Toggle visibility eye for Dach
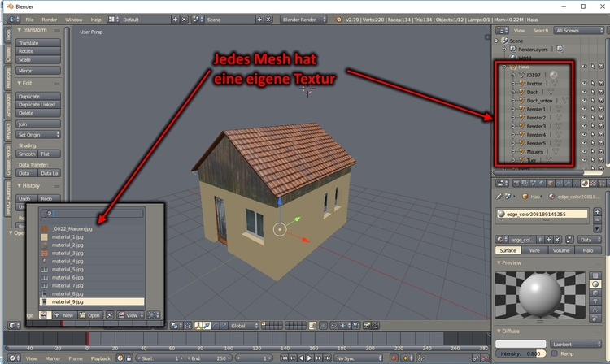 [584, 92]
